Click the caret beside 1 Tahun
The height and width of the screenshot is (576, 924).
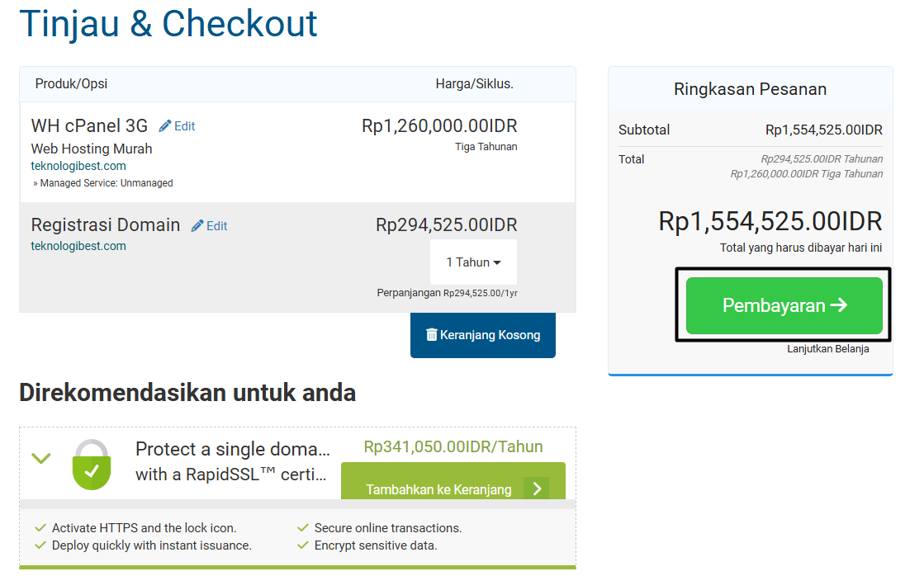coord(497,262)
